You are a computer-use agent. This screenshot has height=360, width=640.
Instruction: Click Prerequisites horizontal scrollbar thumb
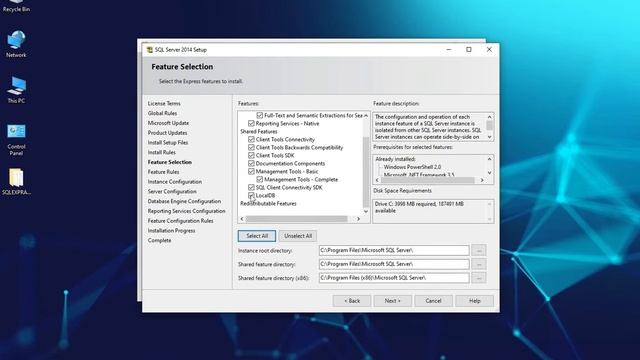pyautogui.click(x=428, y=180)
